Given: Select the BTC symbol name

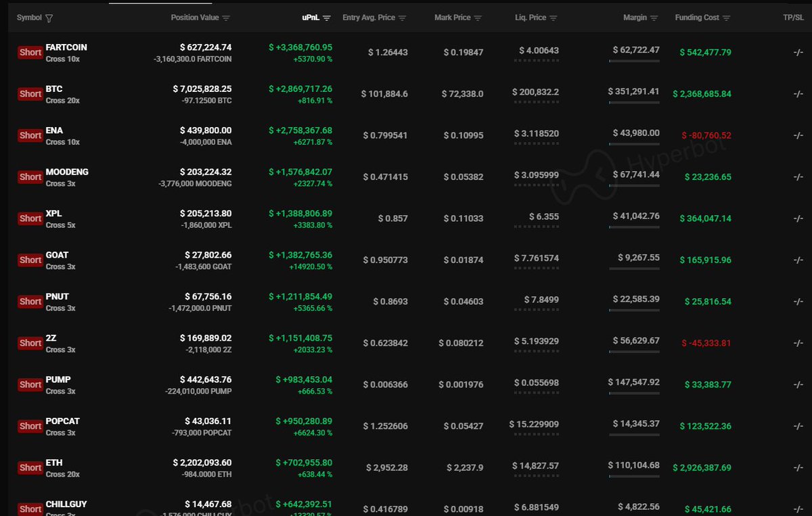Looking at the screenshot, I should pos(54,89).
